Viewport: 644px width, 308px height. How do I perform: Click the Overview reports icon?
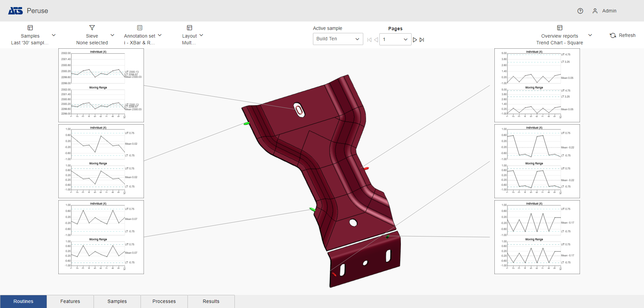tap(559, 28)
